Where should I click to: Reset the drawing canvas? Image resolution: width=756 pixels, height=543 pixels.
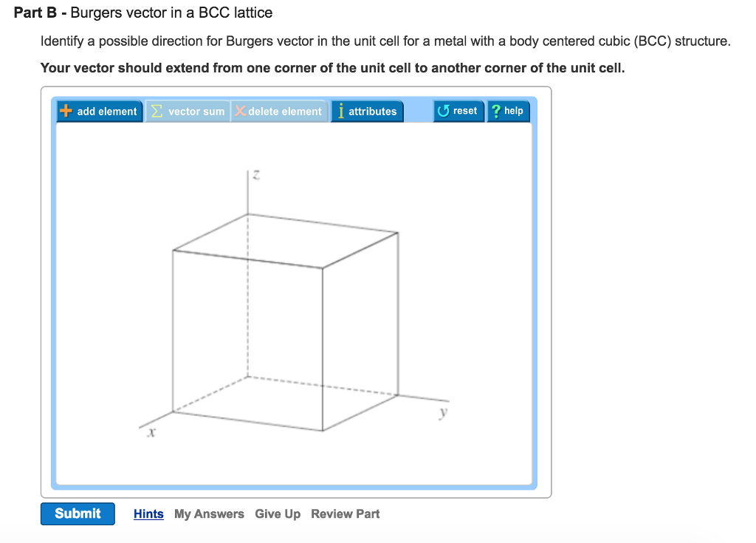pos(458,111)
